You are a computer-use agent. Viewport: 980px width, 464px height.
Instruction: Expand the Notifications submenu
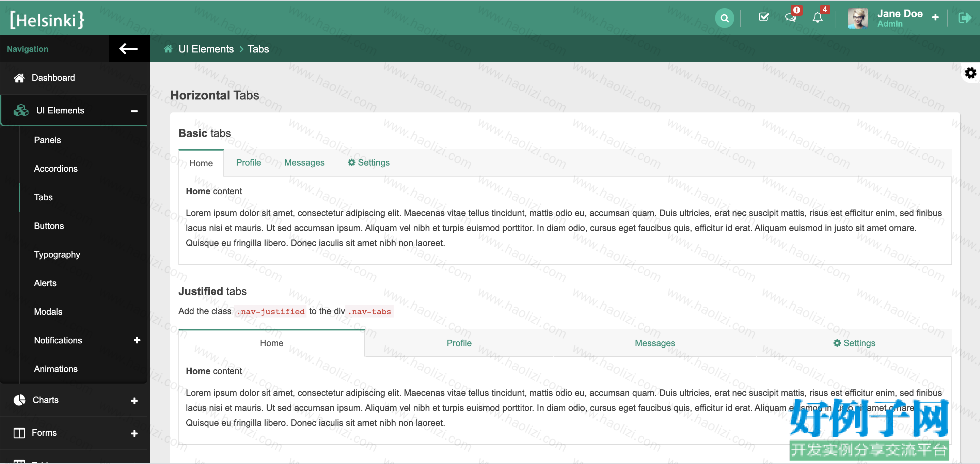point(137,340)
